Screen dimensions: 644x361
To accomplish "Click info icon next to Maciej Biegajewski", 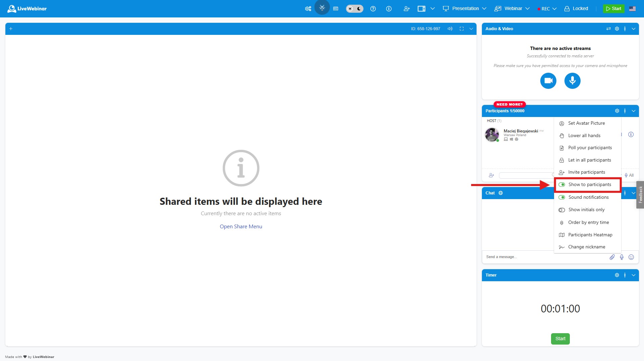I will (x=631, y=134).
